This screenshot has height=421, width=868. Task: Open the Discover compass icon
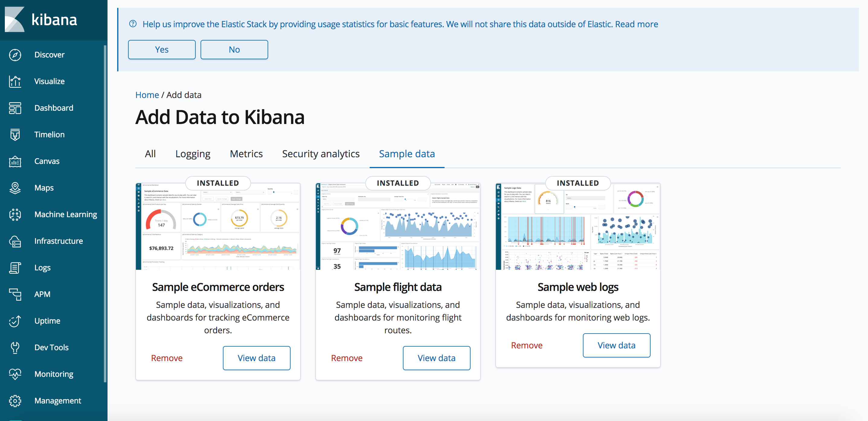pyautogui.click(x=15, y=55)
